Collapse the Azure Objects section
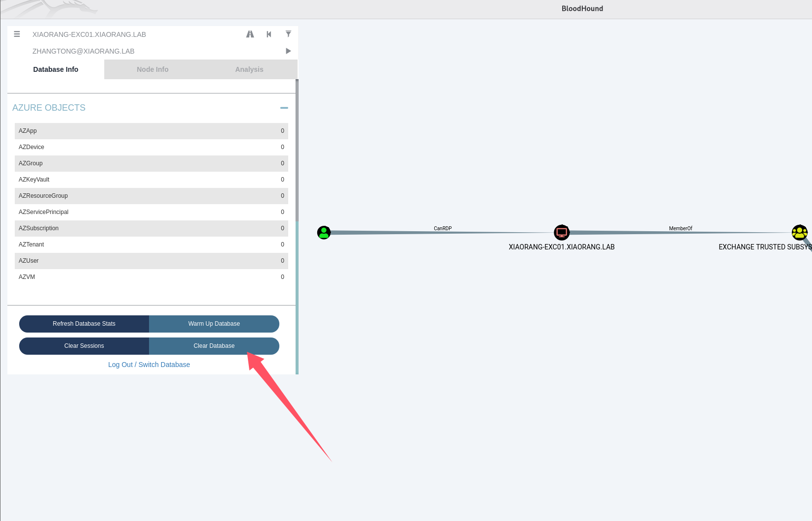 284,108
